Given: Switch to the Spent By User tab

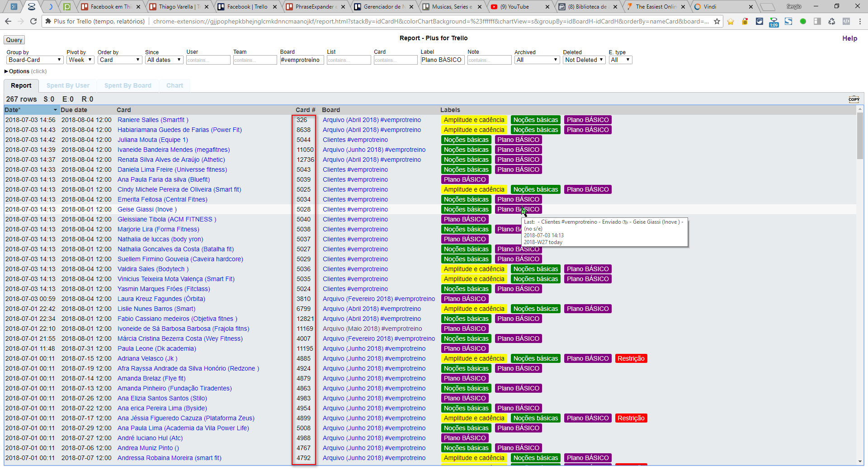Looking at the screenshot, I should tap(68, 85).
